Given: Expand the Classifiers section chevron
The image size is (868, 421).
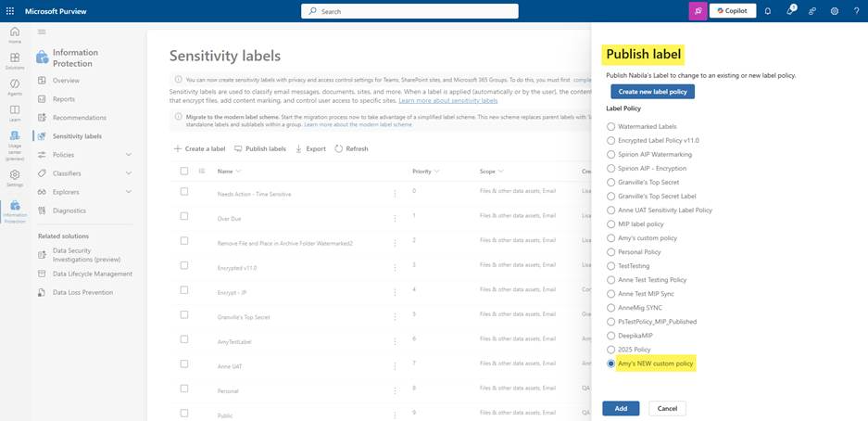Looking at the screenshot, I should coord(129,173).
